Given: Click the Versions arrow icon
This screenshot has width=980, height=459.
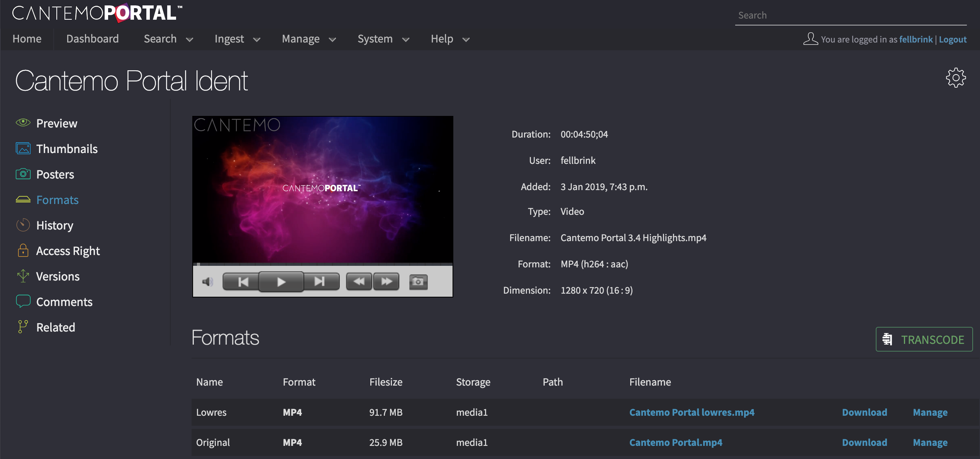Looking at the screenshot, I should click(23, 276).
